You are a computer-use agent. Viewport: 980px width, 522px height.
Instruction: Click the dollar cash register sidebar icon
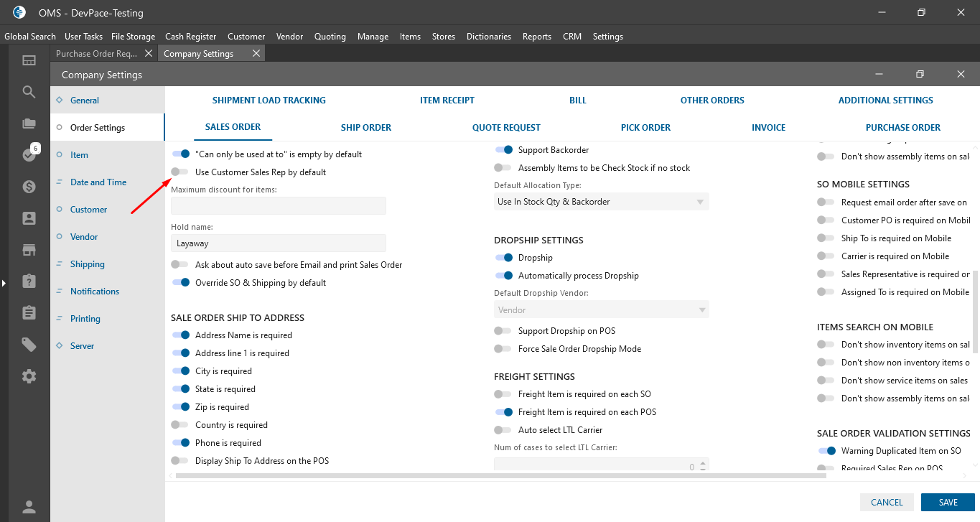[x=29, y=187]
